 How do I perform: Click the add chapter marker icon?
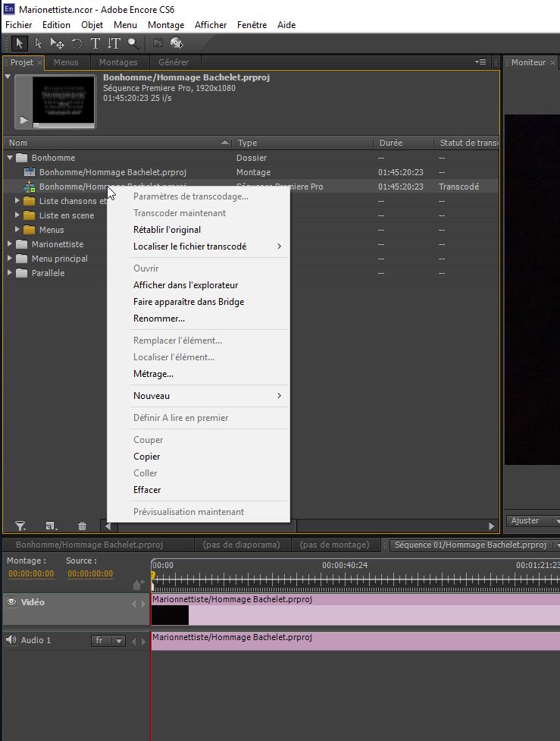pyautogui.click(x=139, y=585)
